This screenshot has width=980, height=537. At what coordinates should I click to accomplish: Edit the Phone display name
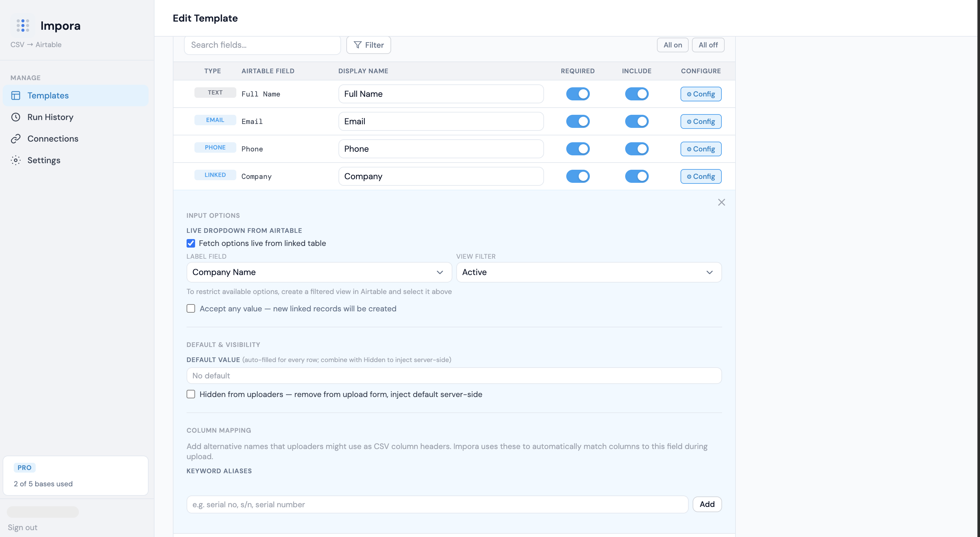441,148
